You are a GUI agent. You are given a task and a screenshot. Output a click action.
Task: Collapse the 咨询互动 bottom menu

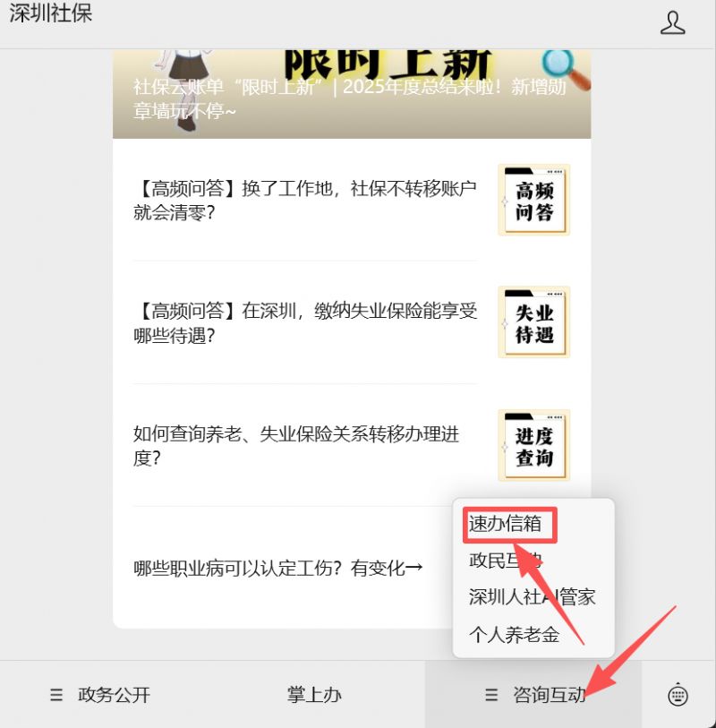tap(533, 695)
